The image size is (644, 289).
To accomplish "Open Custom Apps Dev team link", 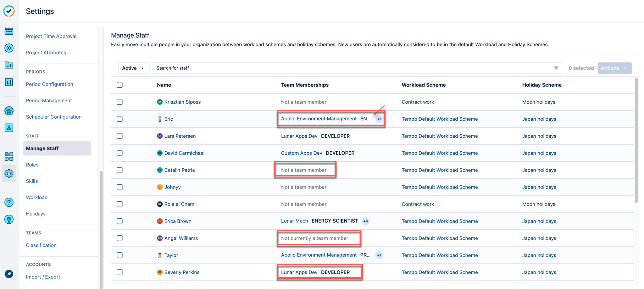I will (x=301, y=153).
